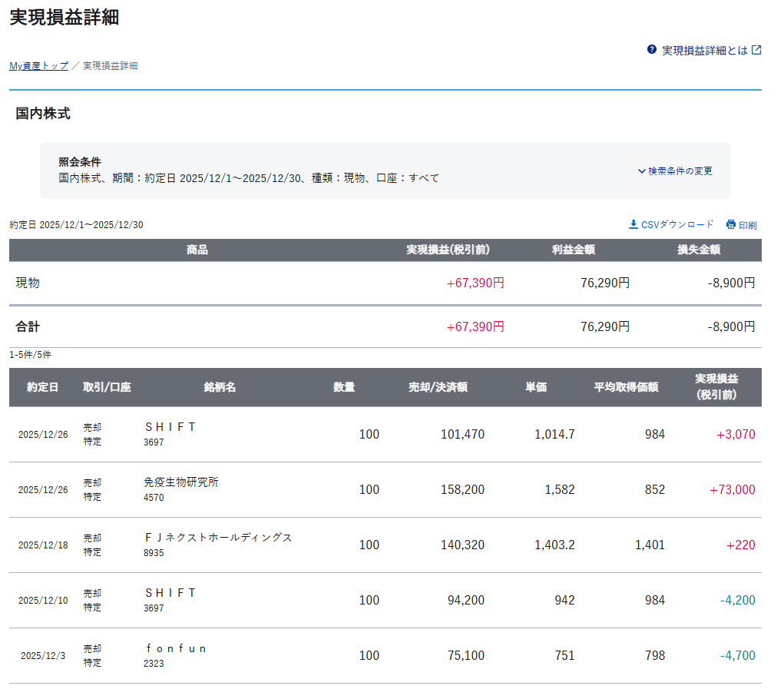Click the 平均取得価額 column header
This screenshot has width=784, height=689.
click(625, 387)
